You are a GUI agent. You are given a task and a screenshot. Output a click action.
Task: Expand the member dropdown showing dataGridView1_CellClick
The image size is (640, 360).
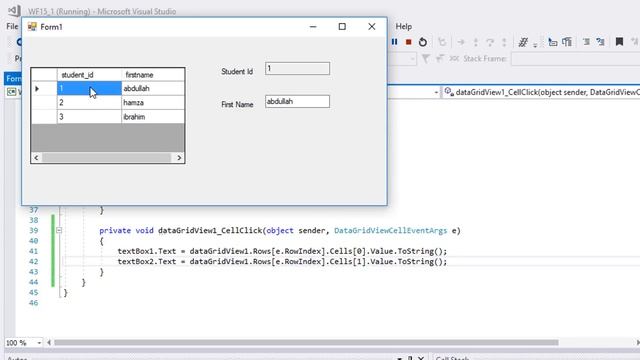(542, 93)
